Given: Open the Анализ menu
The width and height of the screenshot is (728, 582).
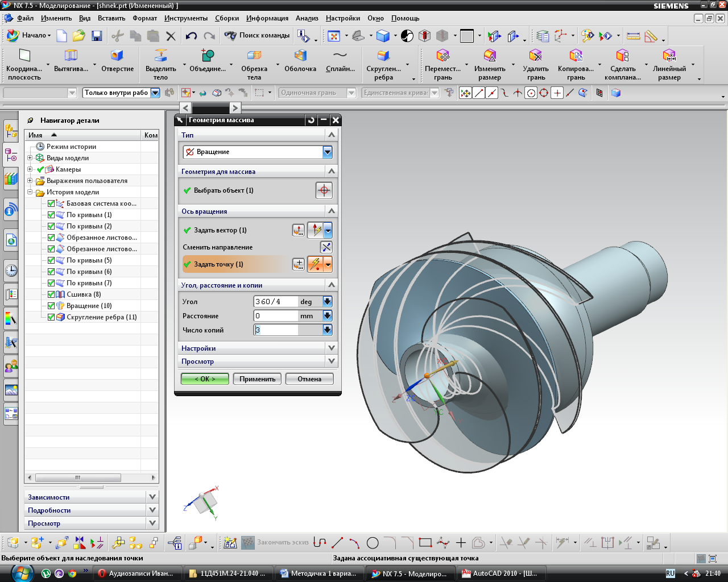Looking at the screenshot, I should coord(307,18).
